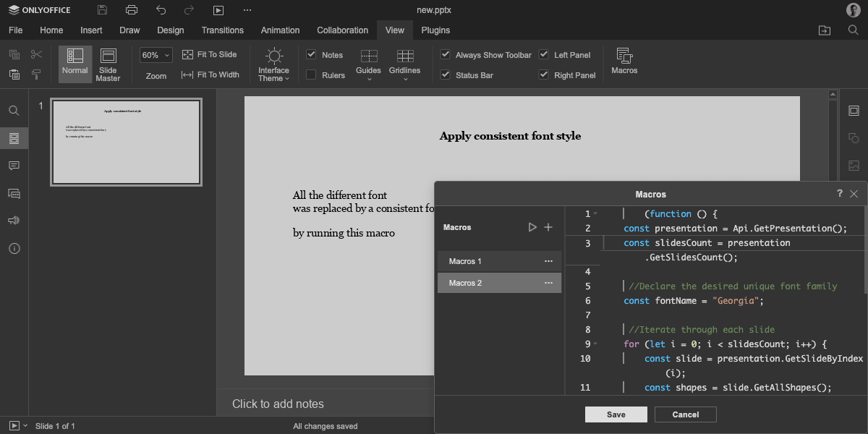Viewport: 868px width, 434px height.
Task: Click the 'Click to add notes' field
Action: (278, 404)
